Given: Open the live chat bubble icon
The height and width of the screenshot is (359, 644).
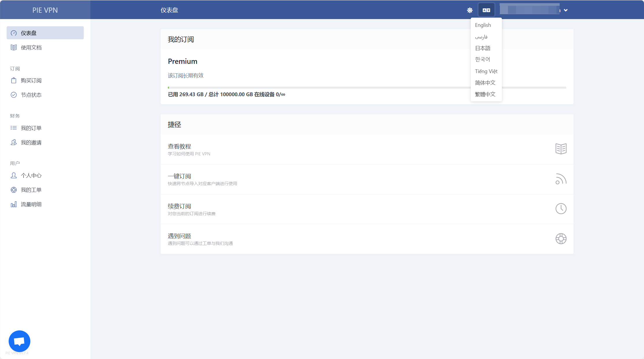Looking at the screenshot, I should [19, 341].
